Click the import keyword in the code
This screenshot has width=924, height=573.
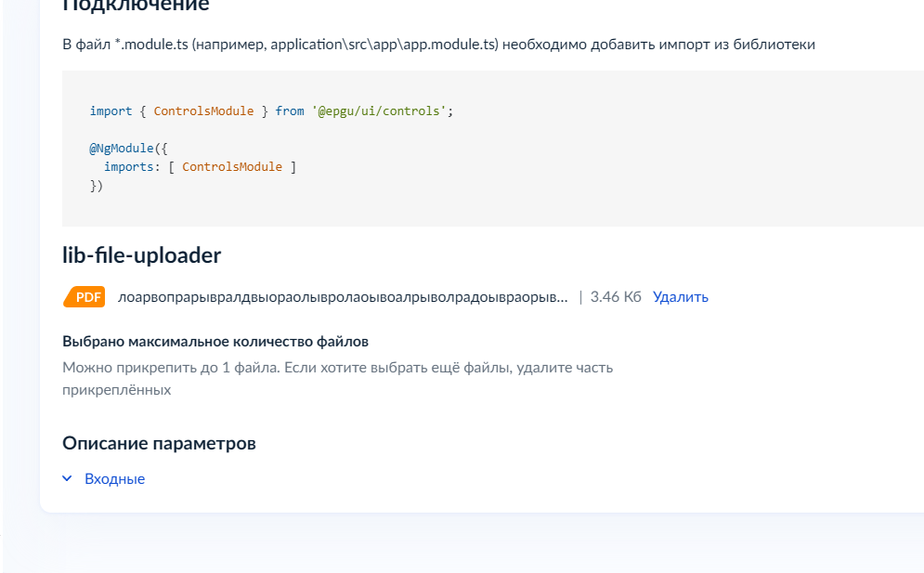pyautogui.click(x=111, y=111)
